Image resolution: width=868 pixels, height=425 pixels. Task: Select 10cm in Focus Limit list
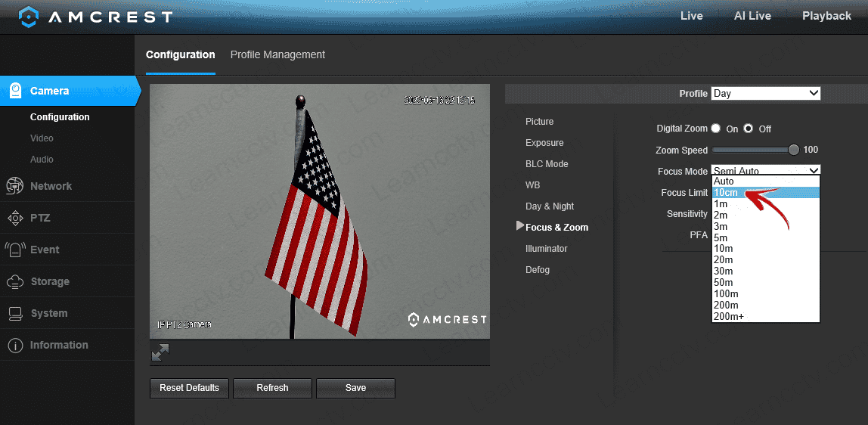[765, 193]
